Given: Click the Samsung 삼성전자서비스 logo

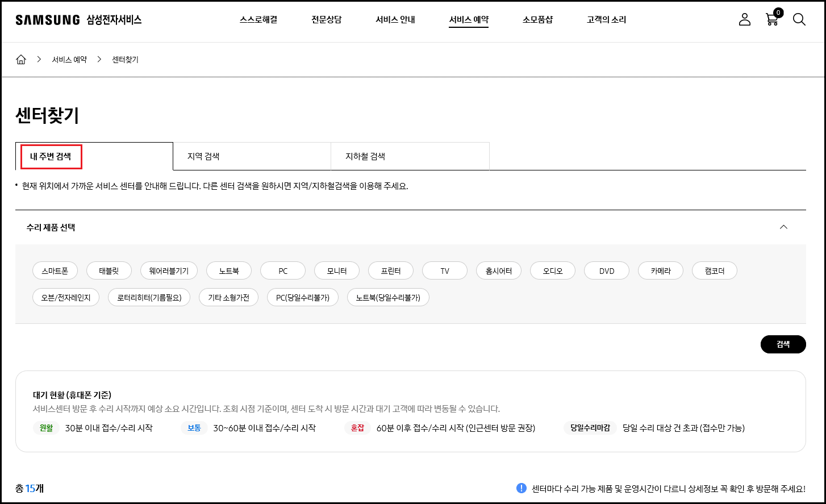Looking at the screenshot, I should (78, 20).
